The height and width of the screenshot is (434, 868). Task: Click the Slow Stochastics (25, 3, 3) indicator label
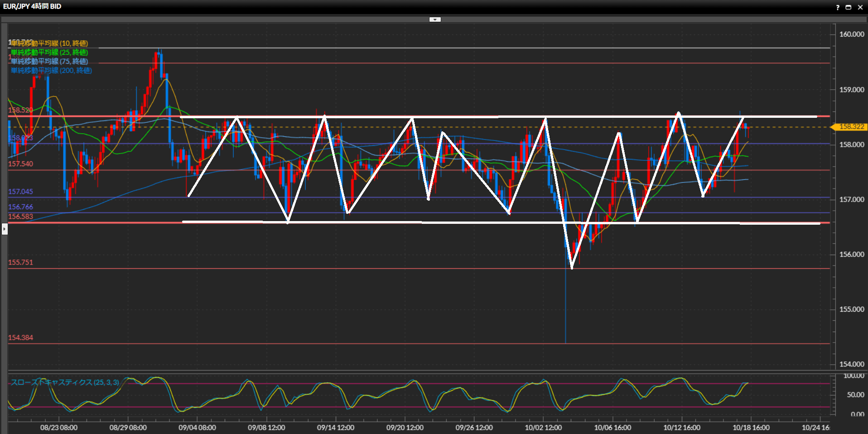pos(65,382)
